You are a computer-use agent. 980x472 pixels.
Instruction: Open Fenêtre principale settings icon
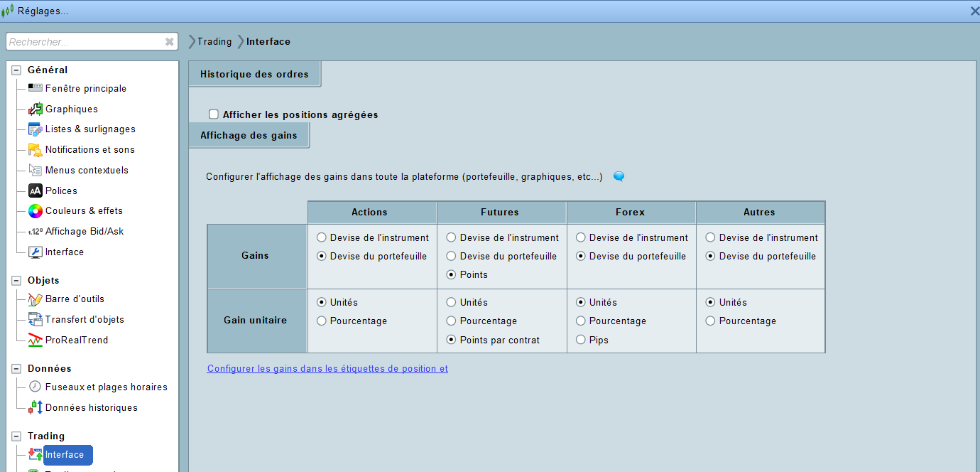coord(35,88)
